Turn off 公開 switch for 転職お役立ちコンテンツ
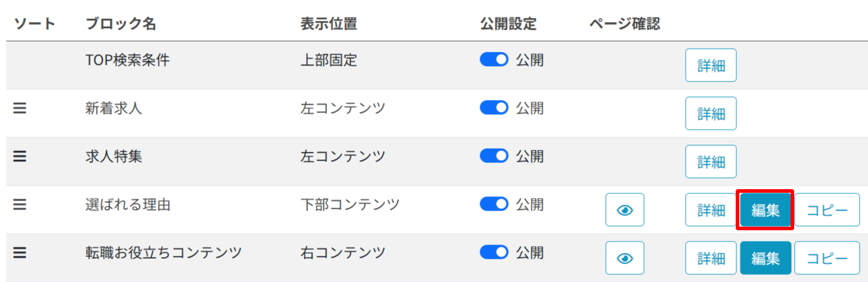Viewport: 868px width, 282px height. 494,253
